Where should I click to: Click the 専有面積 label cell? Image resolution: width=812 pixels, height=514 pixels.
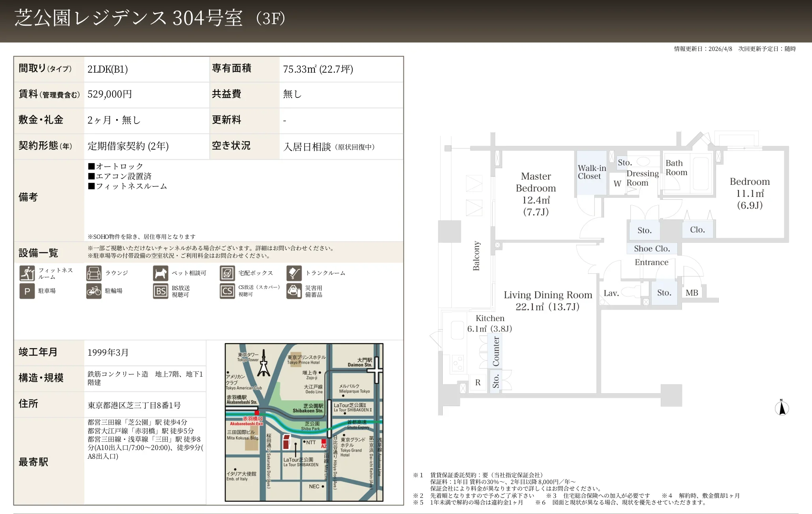244,69
